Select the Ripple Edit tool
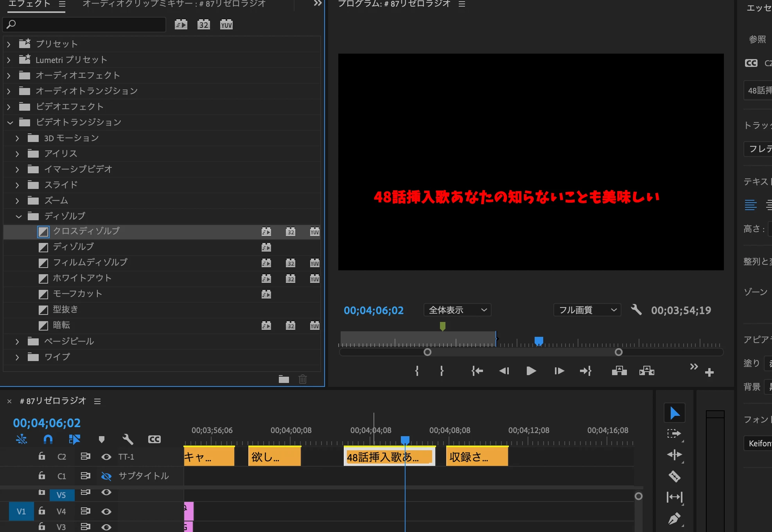The width and height of the screenshot is (772, 532). point(674,455)
